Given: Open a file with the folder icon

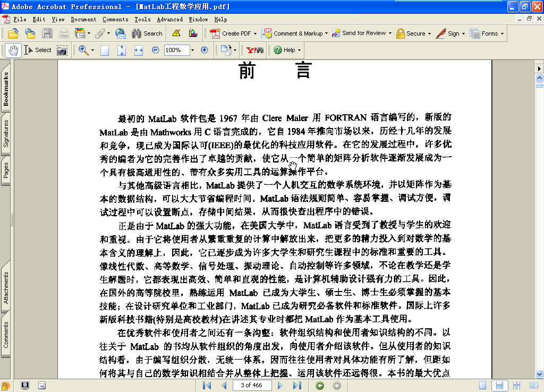Looking at the screenshot, I should tap(13, 33).
